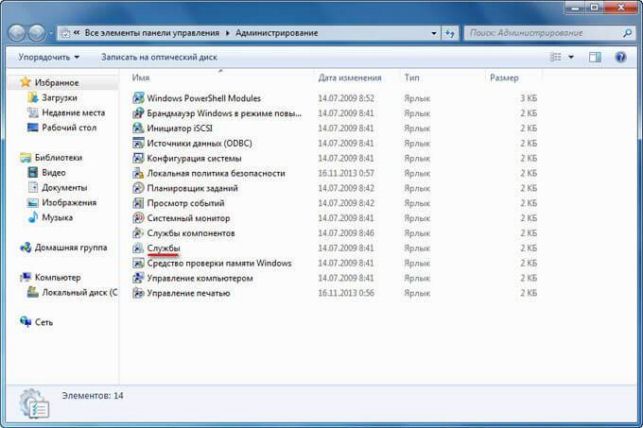Click the refresh button beside address bar
The image size is (643, 428).
click(x=450, y=33)
